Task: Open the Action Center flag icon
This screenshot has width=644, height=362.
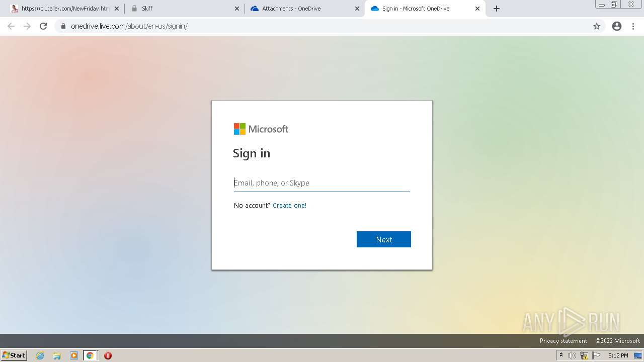Action: pos(596,355)
